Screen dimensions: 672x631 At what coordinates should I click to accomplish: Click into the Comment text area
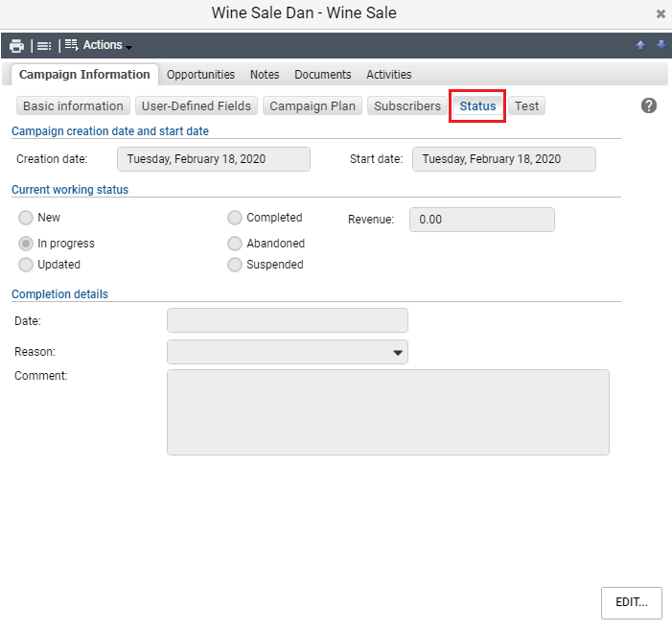click(x=388, y=412)
